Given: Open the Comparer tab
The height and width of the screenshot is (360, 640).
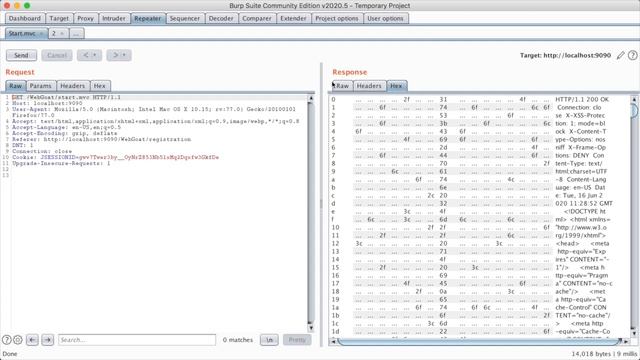Looking at the screenshot, I should click(x=257, y=18).
